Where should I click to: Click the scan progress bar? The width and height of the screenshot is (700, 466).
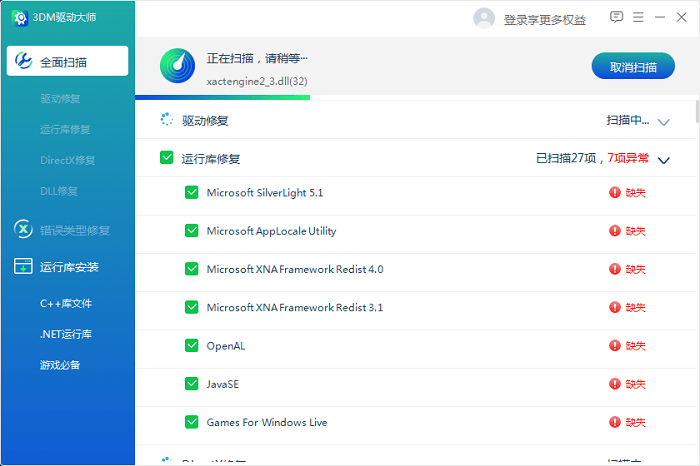222,97
